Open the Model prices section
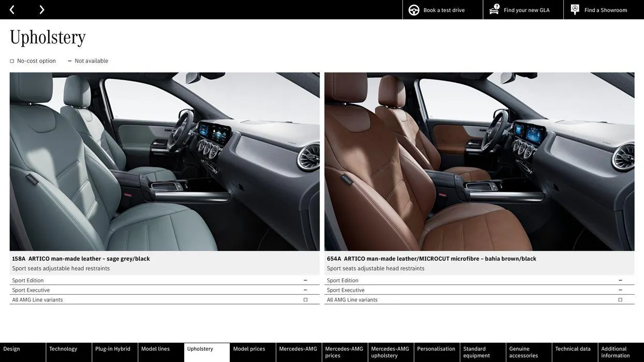 point(250,350)
